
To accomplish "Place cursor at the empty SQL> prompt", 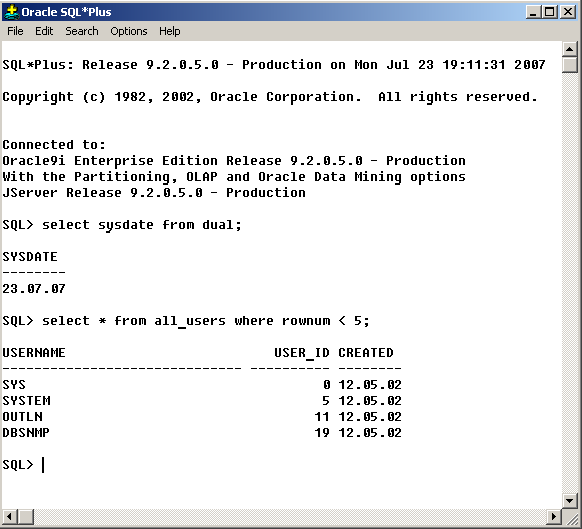I will [43, 465].
